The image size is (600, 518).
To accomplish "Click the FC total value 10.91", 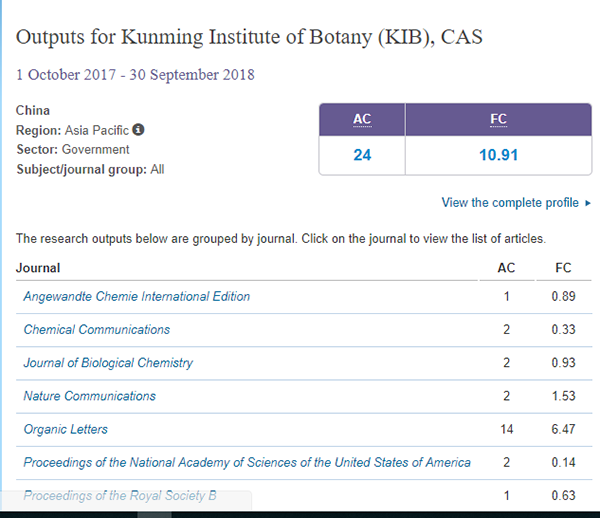I will pos(499,155).
